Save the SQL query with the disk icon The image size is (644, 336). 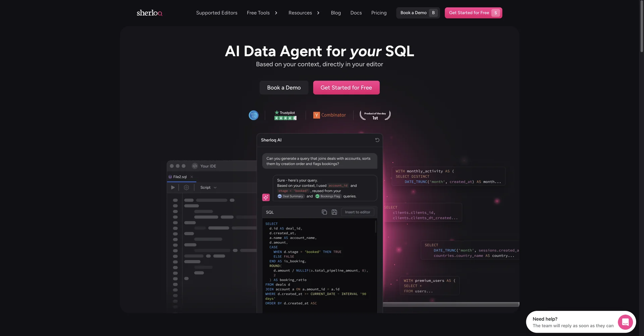[334, 212]
